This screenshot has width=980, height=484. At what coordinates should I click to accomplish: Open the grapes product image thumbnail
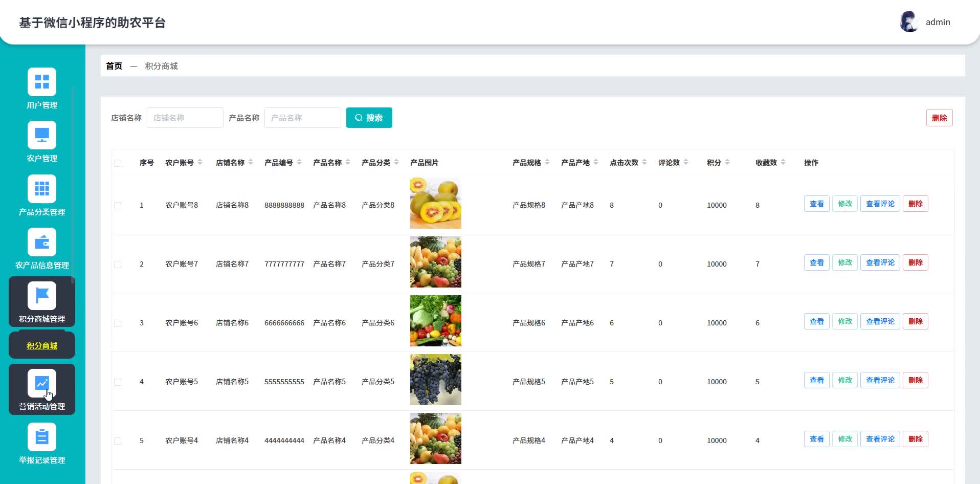435,380
